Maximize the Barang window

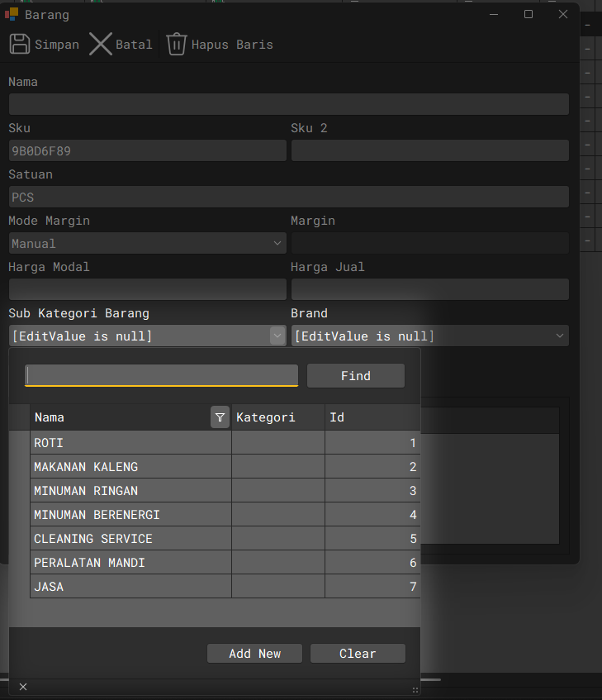(529, 14)
